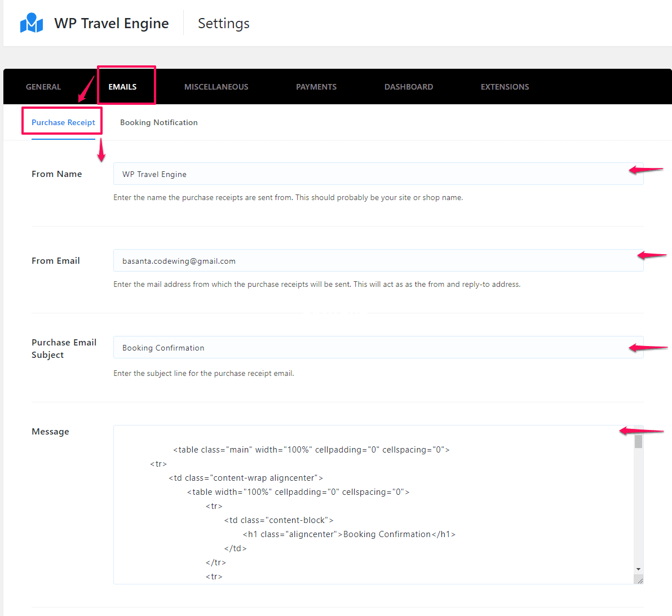672x616 pixels.
Task: Click the Purchase Email Subject field
Action: (378, 347)
